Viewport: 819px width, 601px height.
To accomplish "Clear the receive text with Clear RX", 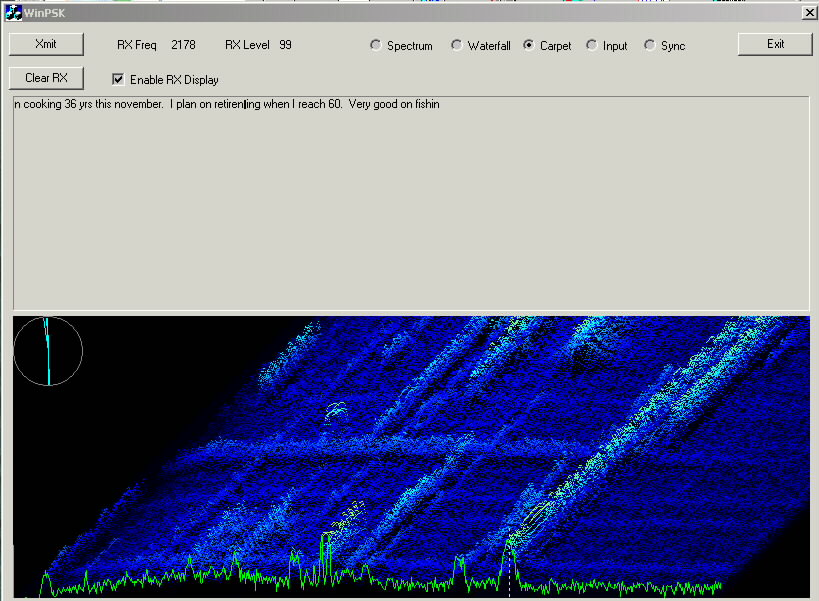I will pyautogui.click(x=46, y=78).
